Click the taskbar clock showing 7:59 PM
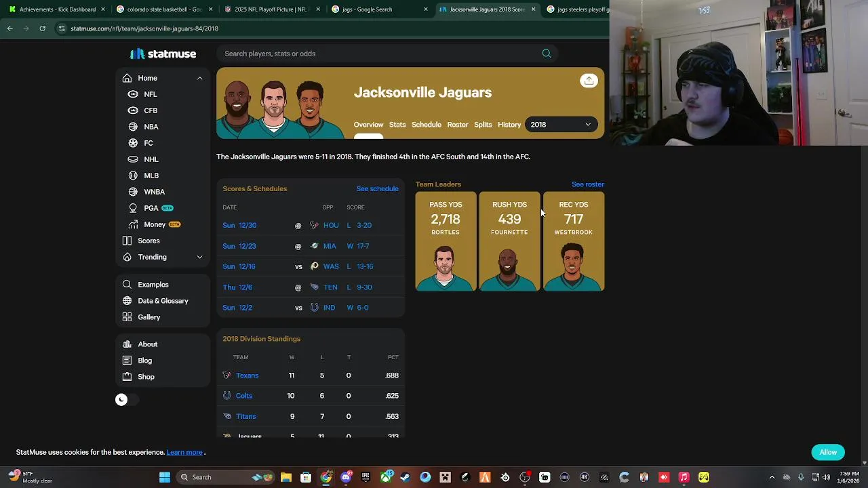Image resolution: width=868 pixels, height=488 pixels. click(x=849, y=477)
